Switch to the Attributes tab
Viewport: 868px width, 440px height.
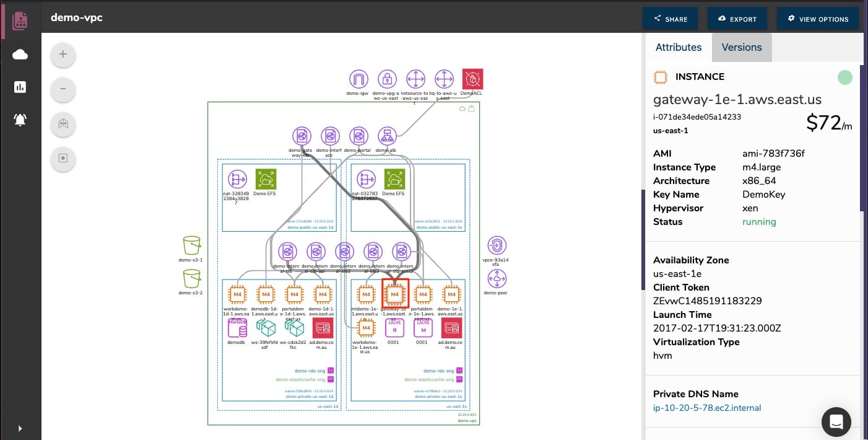[x=679, y=47]
